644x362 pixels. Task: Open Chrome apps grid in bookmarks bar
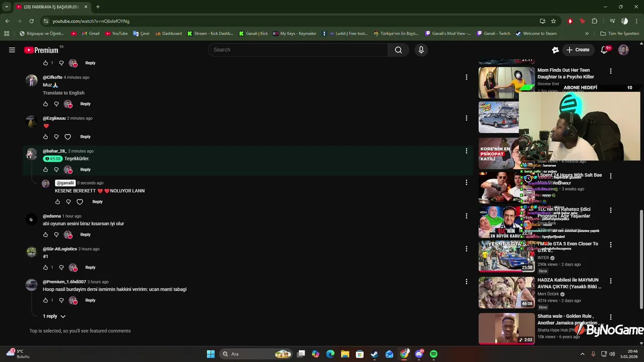7,34
